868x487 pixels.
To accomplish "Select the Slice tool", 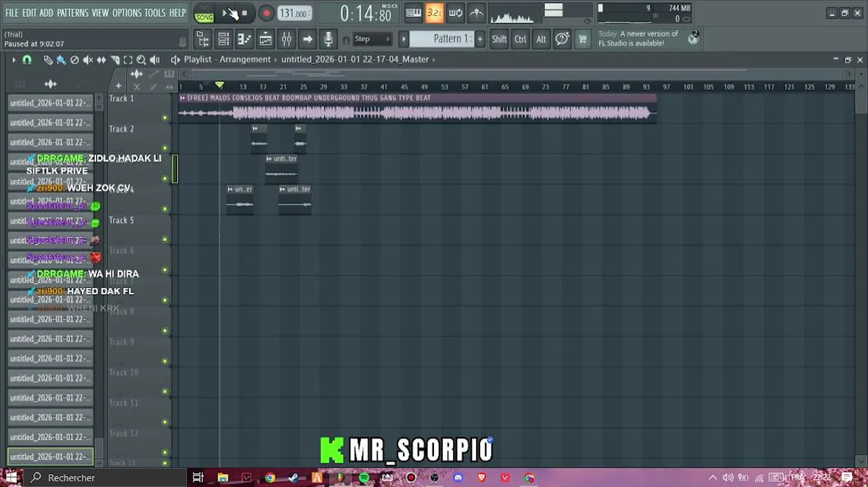I will [x=115, y=60].
